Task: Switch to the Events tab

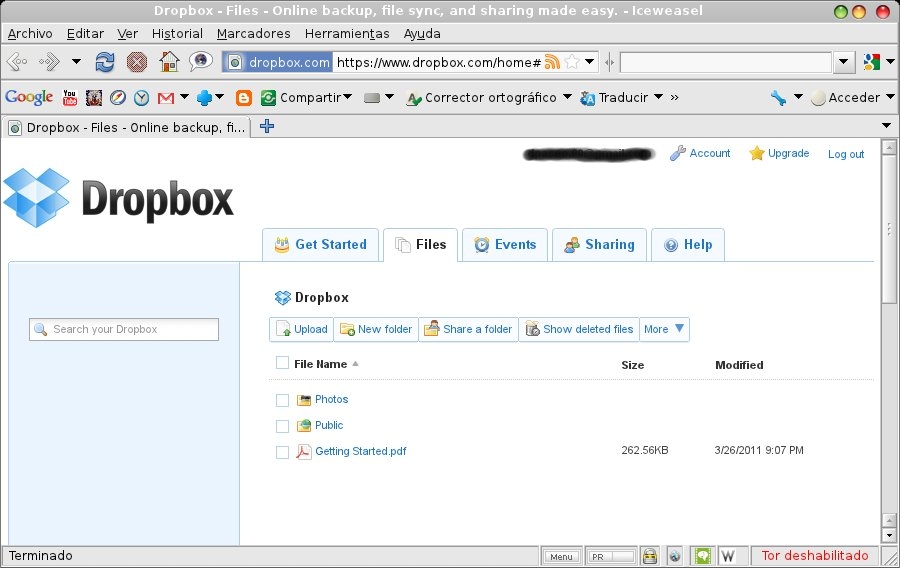Action: (505, 245)
